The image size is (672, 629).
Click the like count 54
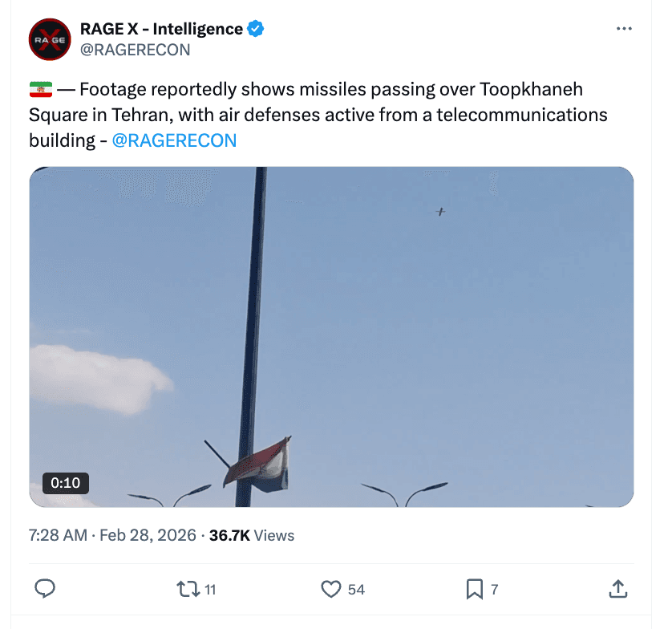(x=356, y=590)
